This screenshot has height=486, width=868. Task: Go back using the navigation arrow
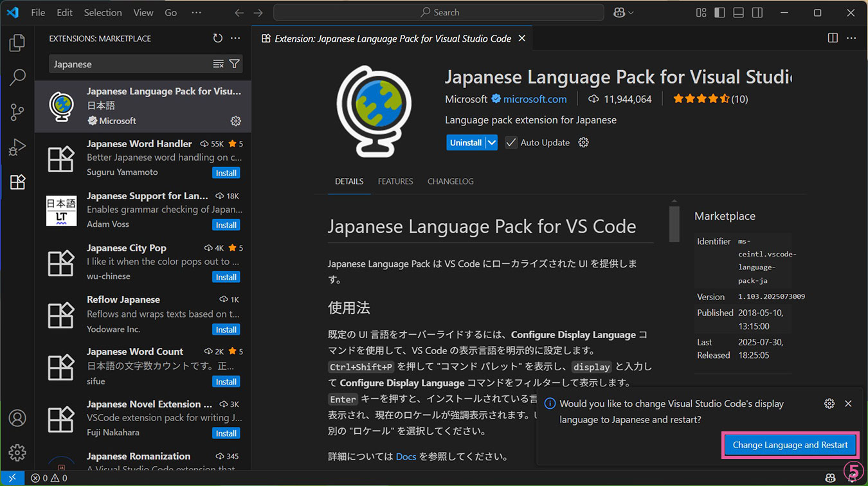coord(239,12)
